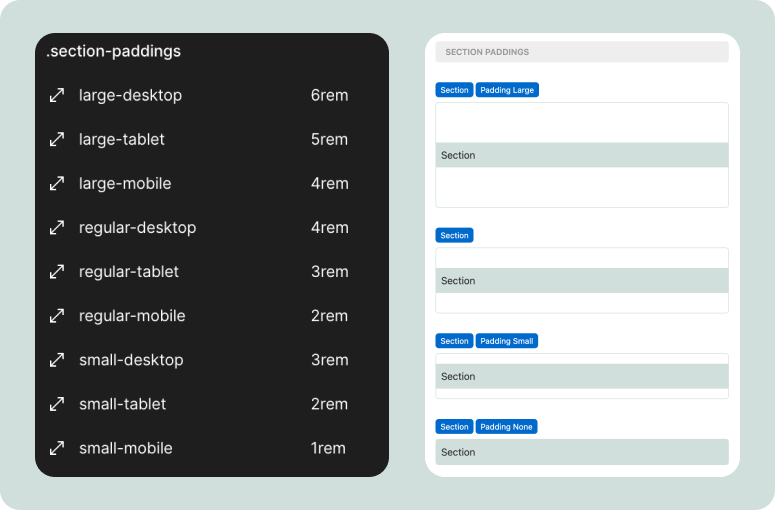
Task: Select the small-mobile variable name
Action: [x=126, y=448]
